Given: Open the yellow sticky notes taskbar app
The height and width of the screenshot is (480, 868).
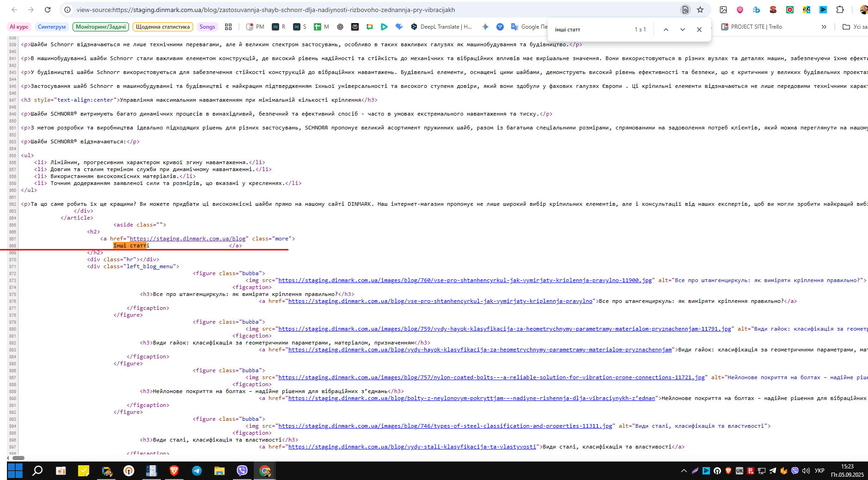Looking at the screenshot, I should (x=84, y=471).
